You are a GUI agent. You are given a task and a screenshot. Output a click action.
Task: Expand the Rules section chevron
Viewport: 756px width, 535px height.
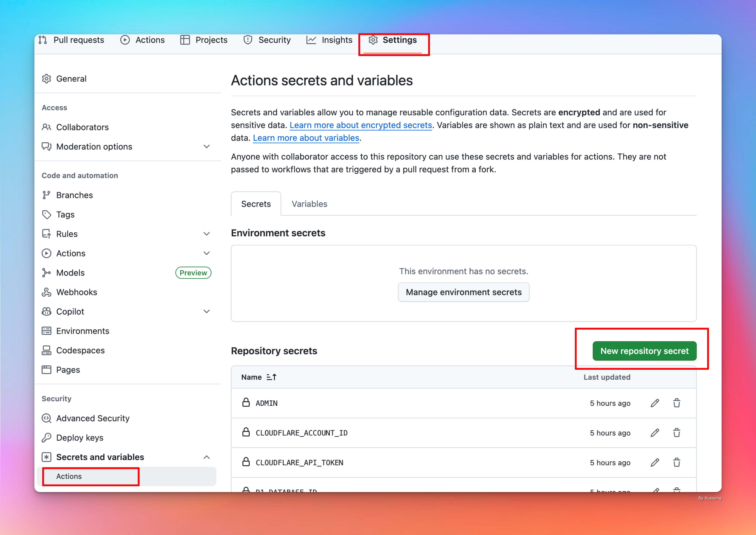[207, 234]
